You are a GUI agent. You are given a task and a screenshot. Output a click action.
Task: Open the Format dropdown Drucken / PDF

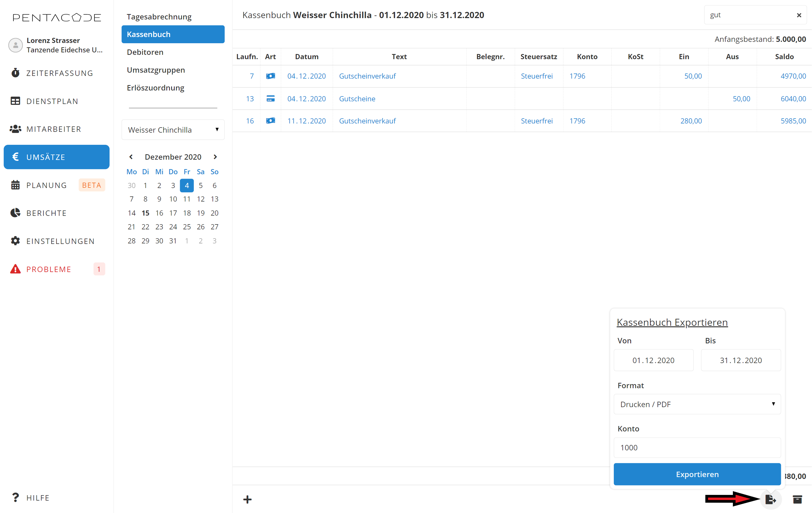coord(697,404)
